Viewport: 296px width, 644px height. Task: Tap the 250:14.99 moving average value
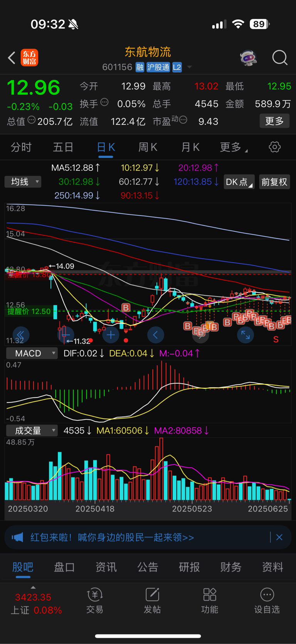pos(77,196)
